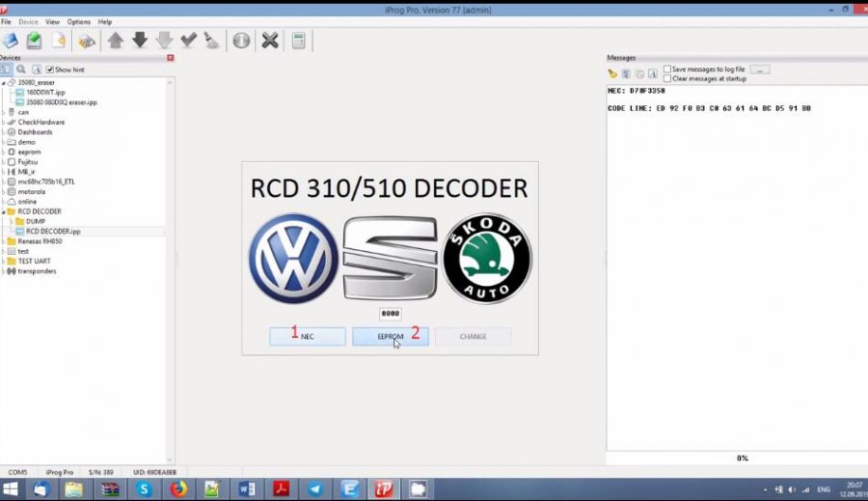Select 35080 080D0Q eraser.ipp file
868x501 pixels.
click(x=62, y=102)
